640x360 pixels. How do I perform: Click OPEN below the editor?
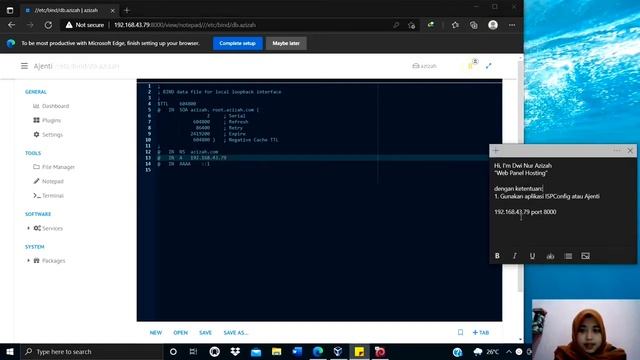(x=180, y=333)
